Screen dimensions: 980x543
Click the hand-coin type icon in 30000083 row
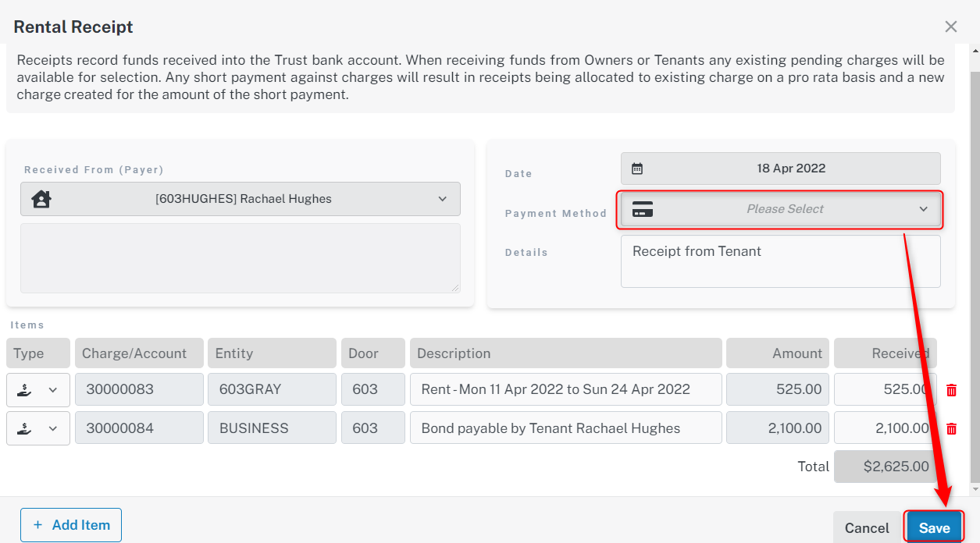coord(25,389)
